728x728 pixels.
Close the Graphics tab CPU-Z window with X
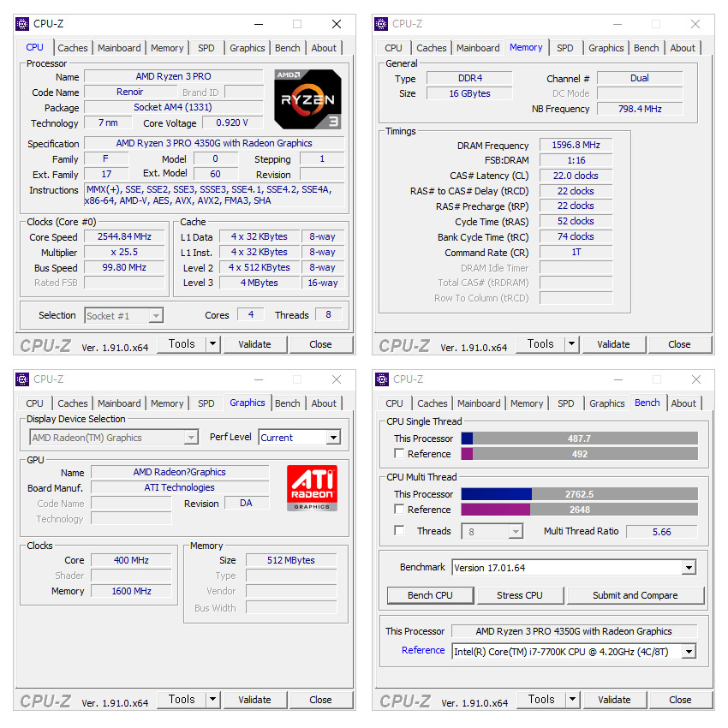point(337,379)
